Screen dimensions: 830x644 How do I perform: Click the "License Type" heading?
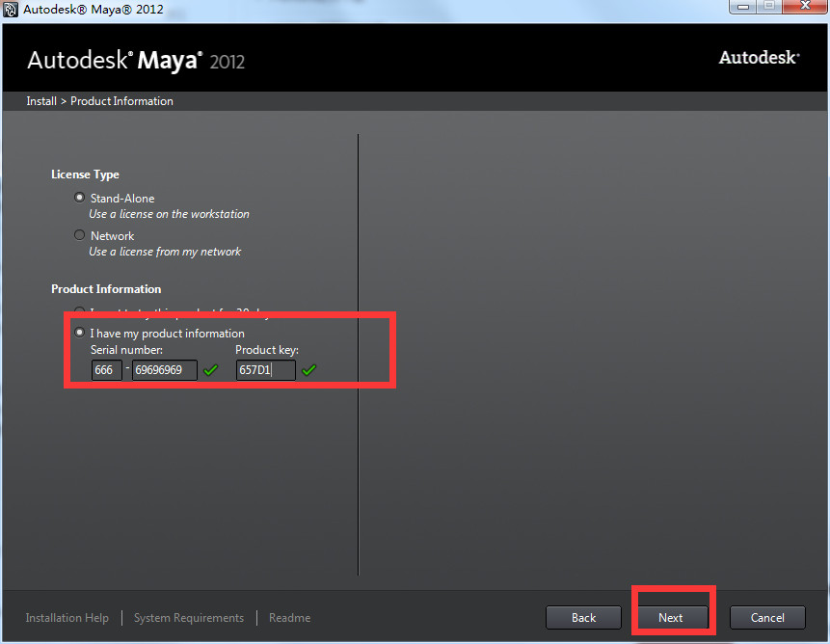tap(85, 174)
